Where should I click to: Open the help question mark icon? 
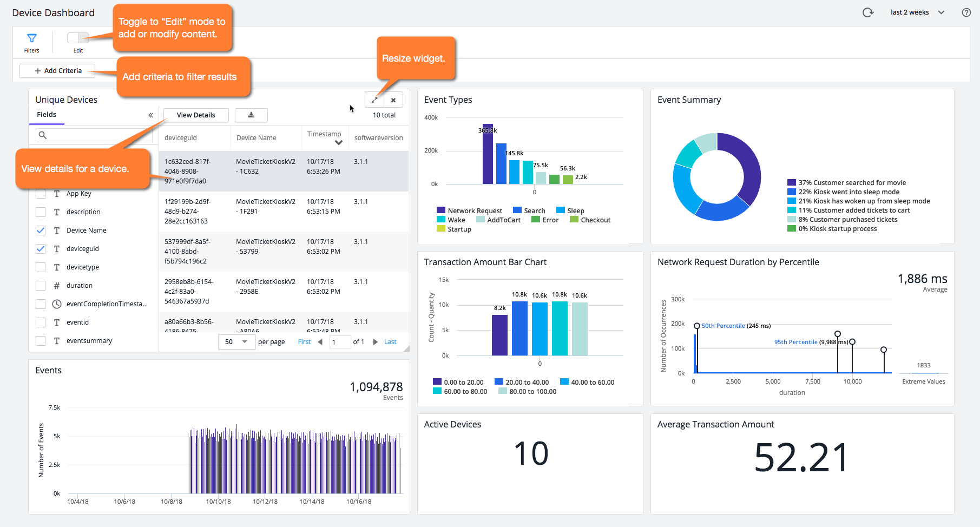click(966, 12)
